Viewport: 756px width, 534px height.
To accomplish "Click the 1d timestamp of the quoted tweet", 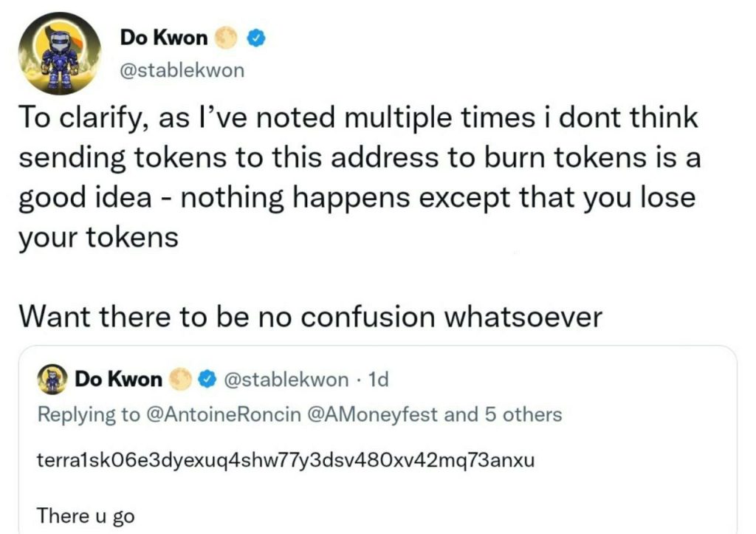I will click(377, 380).
